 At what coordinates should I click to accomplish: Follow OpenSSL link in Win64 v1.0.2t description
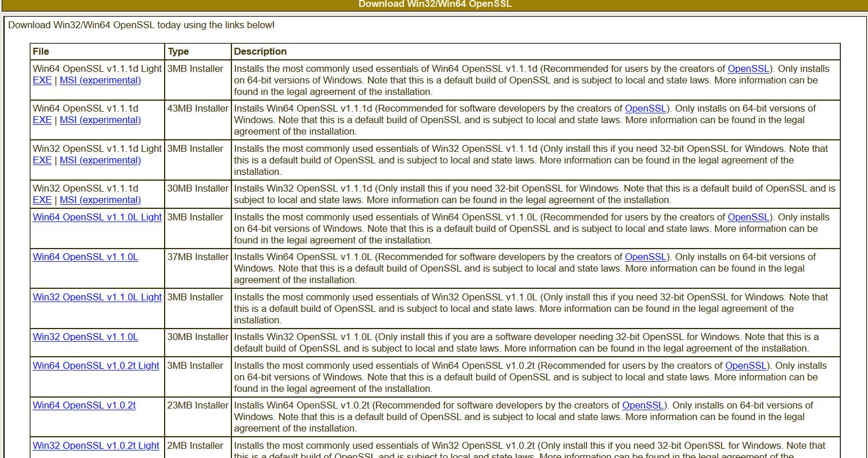tap(643, 406)
